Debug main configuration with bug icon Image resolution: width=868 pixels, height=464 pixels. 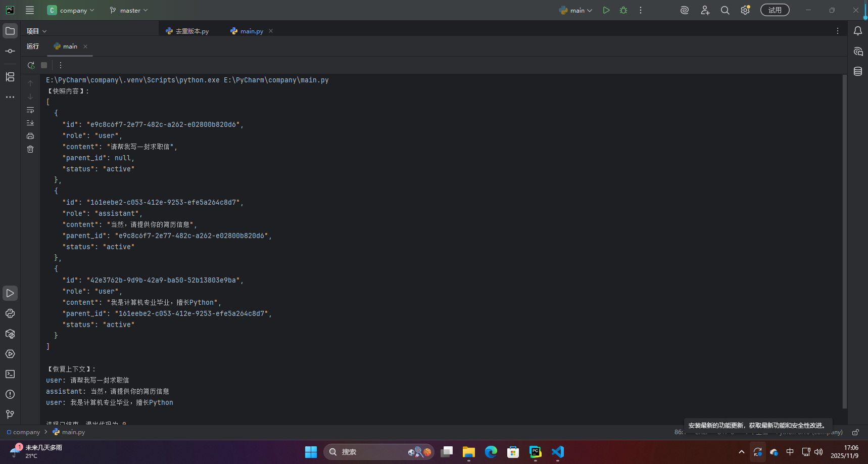pos(623,10)
